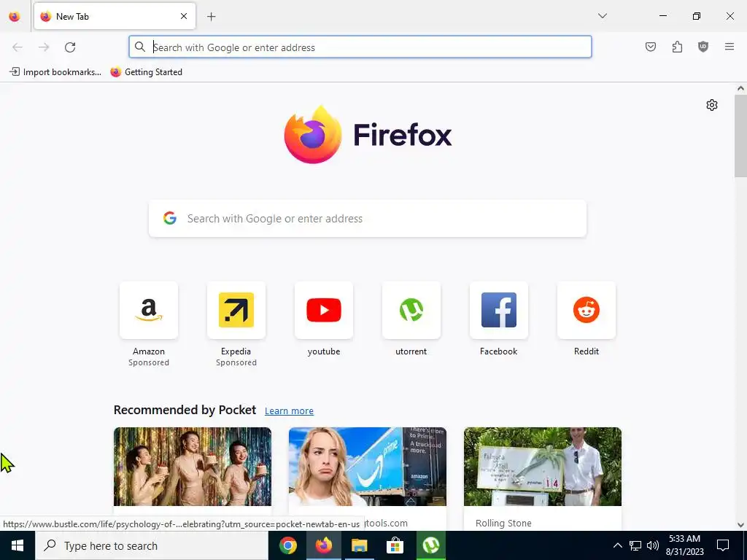
Task: Click the Learn more Pocket link
Action: coord(289,411)
